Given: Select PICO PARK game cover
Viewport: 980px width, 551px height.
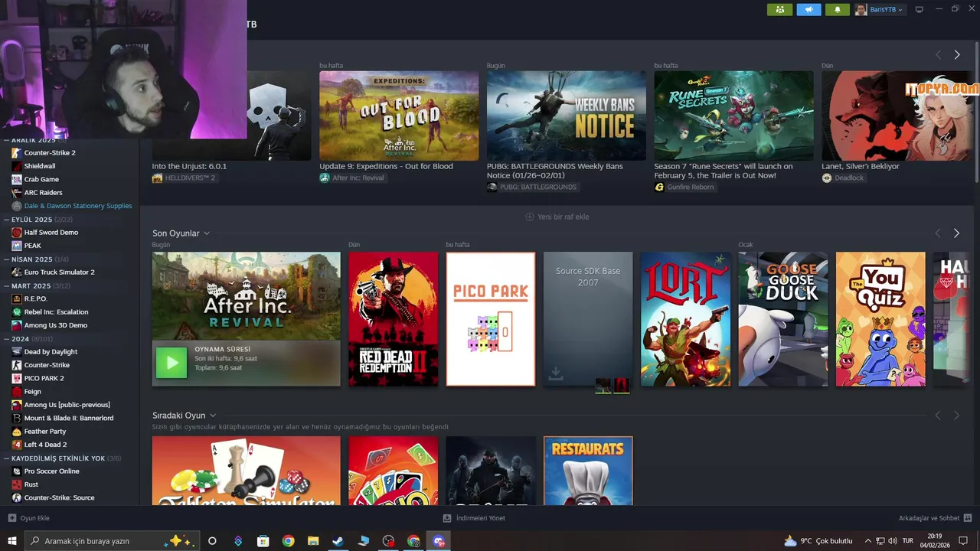Looking at the screenshot, I should point(491,319).
